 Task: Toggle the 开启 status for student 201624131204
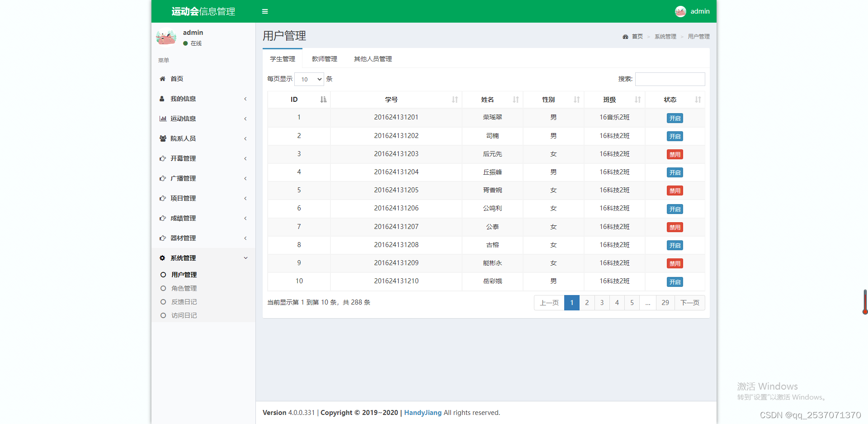click(x=675, y=172)
